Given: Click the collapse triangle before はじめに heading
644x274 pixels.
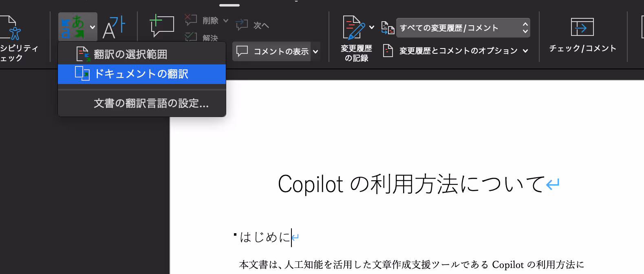Looking at the screenshot, I should click(235, 234).
